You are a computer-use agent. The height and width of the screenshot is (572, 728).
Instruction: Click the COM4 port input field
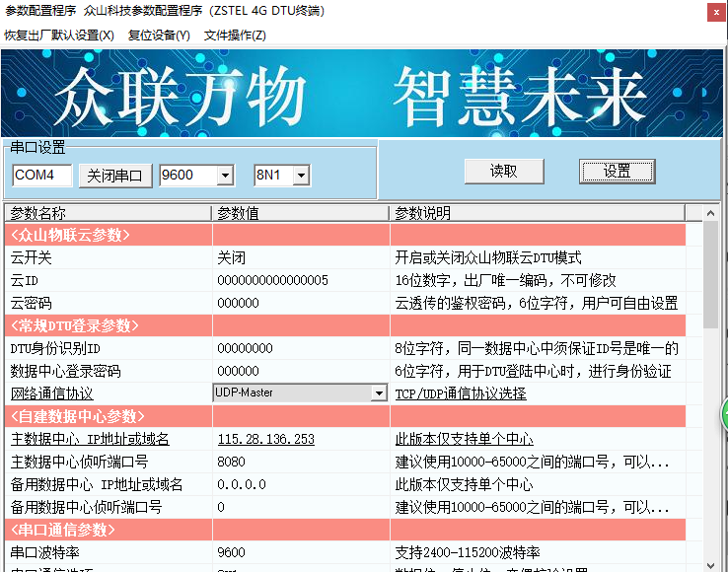(42, 175)
